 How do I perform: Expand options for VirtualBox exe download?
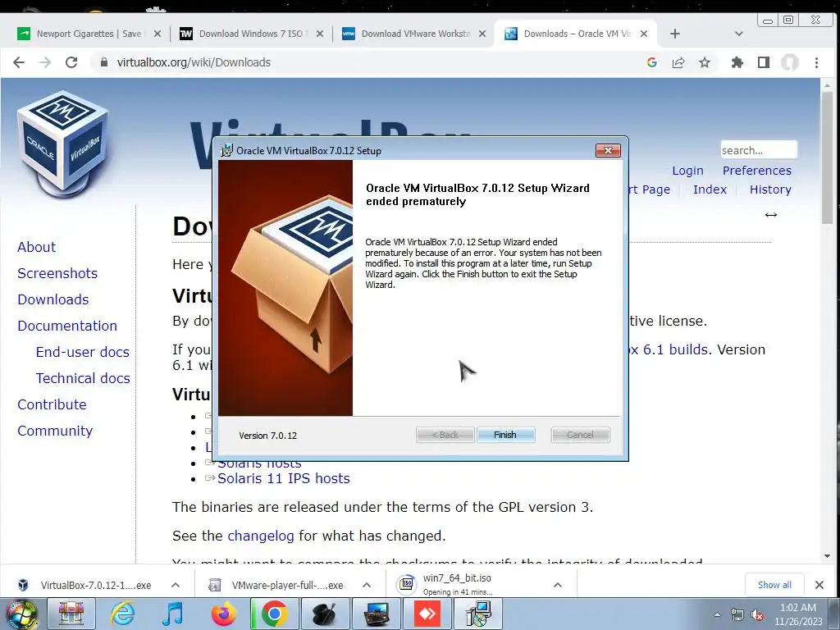coord(176,585)
